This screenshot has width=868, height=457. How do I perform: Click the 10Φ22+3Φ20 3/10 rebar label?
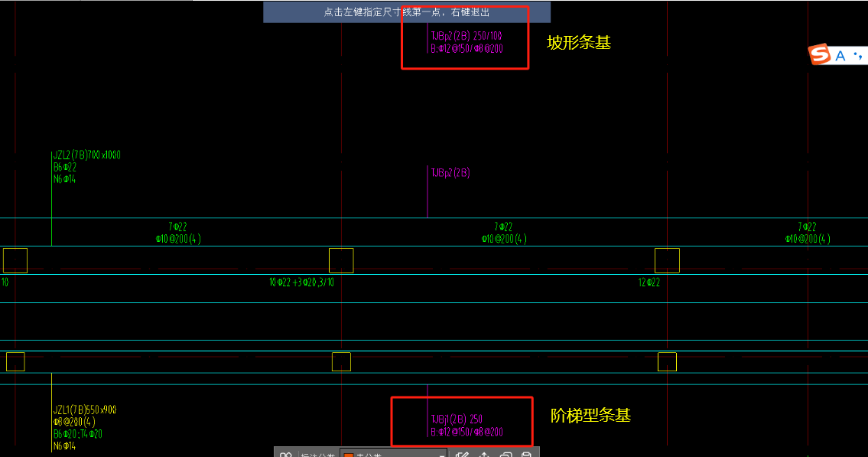click(301, 282)
